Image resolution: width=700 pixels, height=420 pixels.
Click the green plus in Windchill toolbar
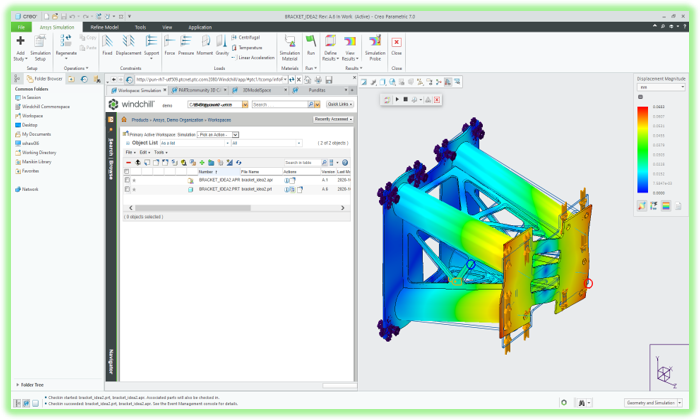[202, 162]
